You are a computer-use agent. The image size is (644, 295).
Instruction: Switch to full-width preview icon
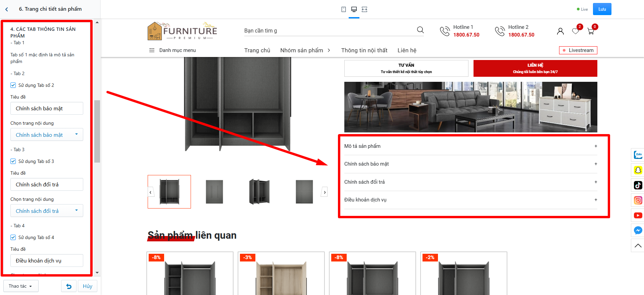tap(364, 9)
